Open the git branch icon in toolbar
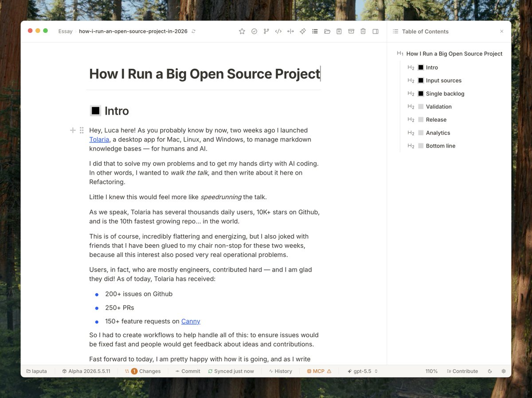 click(266, 32)
